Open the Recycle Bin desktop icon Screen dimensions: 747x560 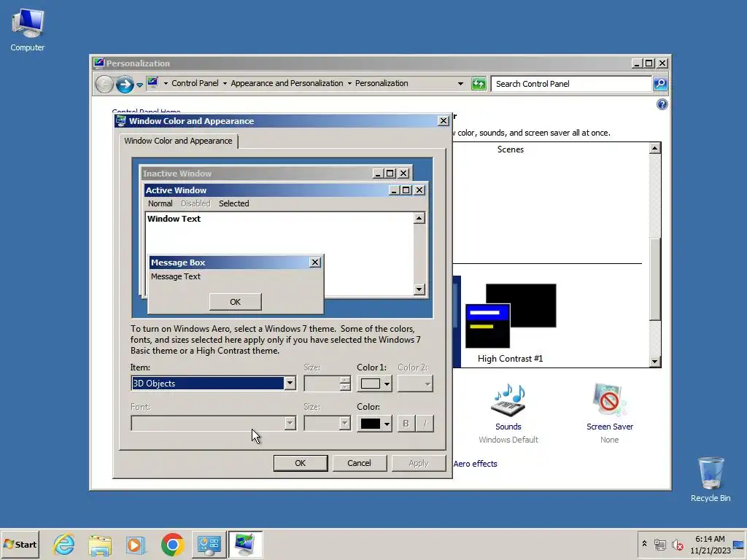pyautogui.click(x=711, y=479)
